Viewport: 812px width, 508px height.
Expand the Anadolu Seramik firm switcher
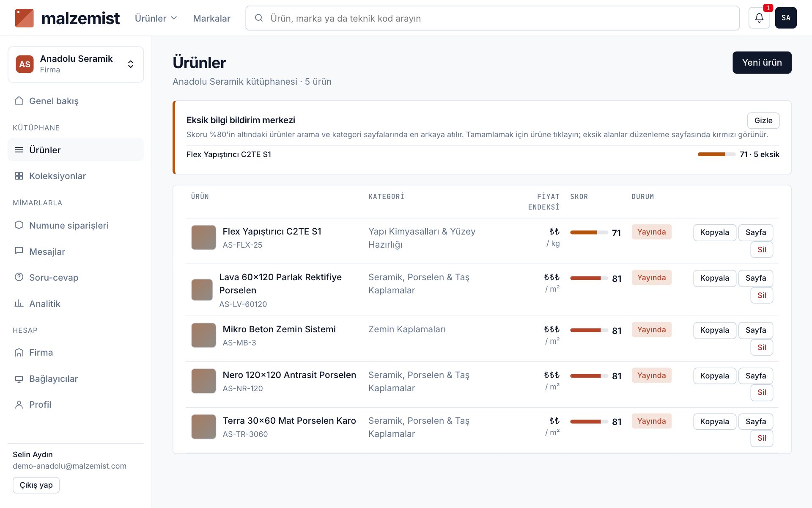pos(76,64)
